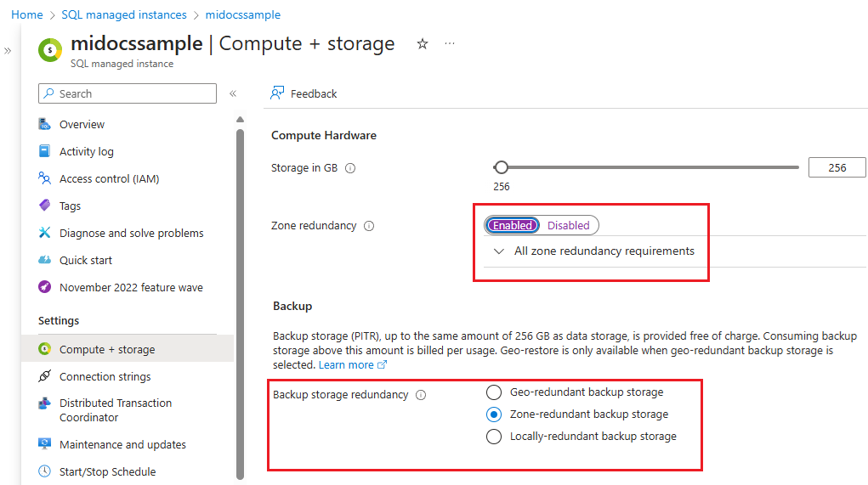This screenshot has height=485, width=868.
Task: Select Geo-redundant backup storage option
Action: [x=494, y=392]
